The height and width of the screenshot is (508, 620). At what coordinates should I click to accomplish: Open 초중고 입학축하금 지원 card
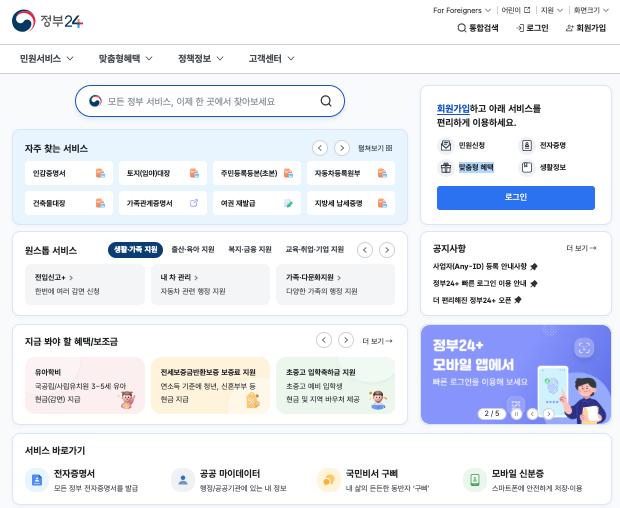(335, 385)
